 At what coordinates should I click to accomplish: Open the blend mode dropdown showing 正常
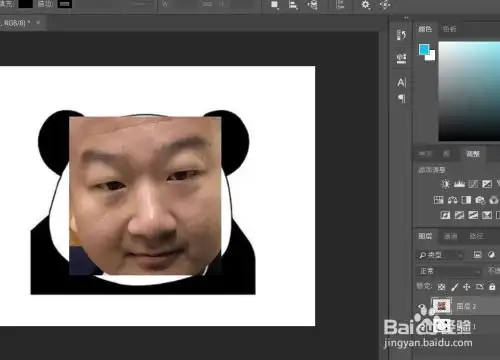[x=449, y=271]
